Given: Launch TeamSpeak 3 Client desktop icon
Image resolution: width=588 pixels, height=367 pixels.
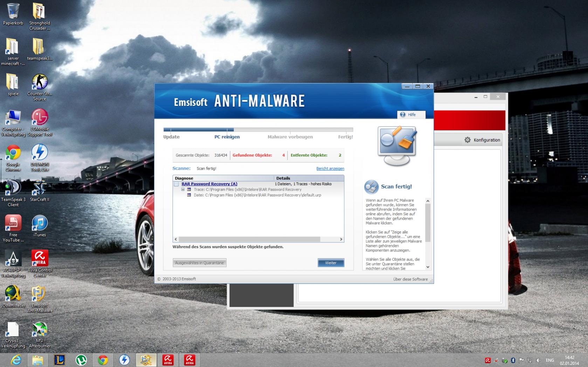Looking at the screenshot, I should pyautogui.click(x=13, y=193).
